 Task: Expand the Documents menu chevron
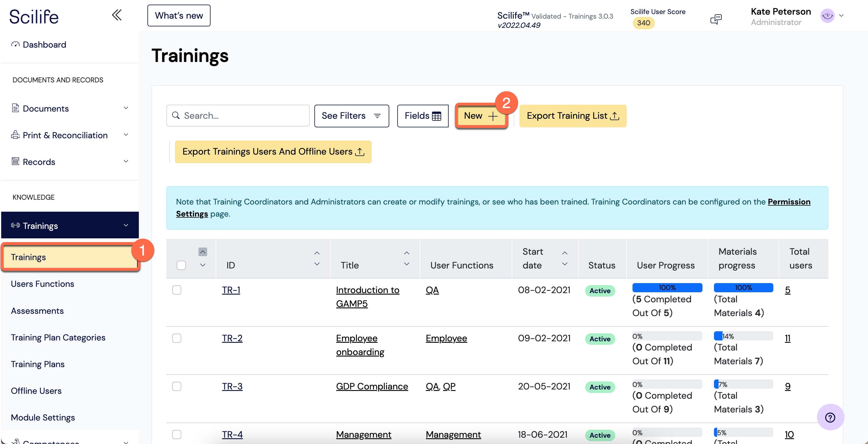pos(126,108)
